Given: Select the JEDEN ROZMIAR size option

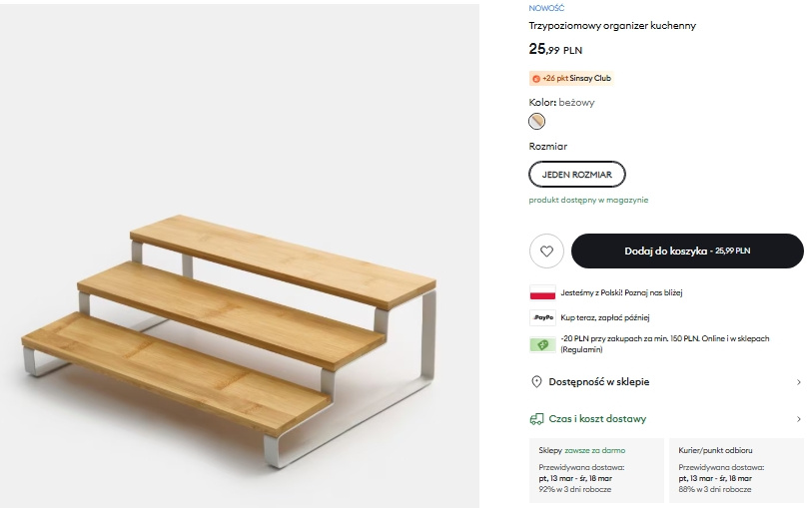Looking at the screenshot, I should tap(577, 174).
